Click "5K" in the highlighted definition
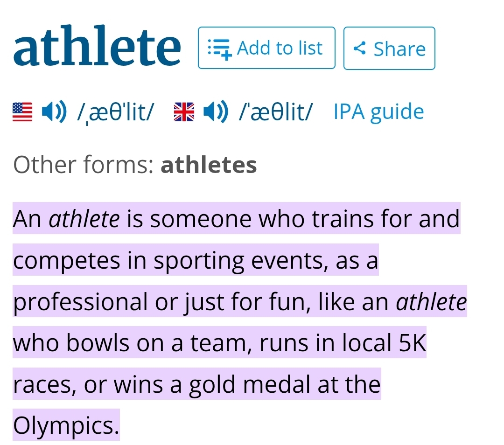This screenshot has width=504, height=445. (413, 343)
